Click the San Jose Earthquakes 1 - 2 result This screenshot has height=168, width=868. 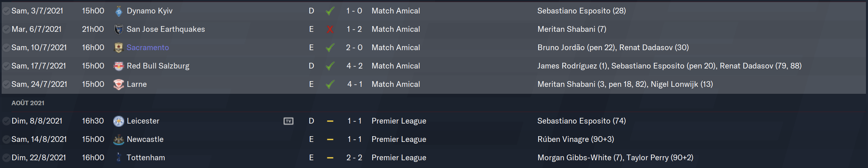click(x=354, y=29)
